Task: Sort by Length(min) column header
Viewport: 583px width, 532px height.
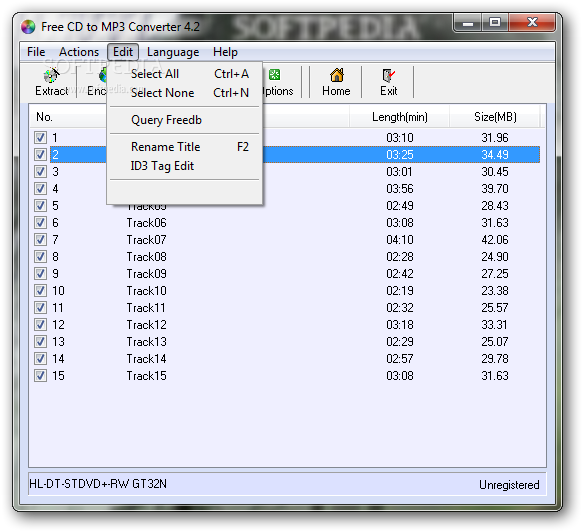Action: [400, 117]
